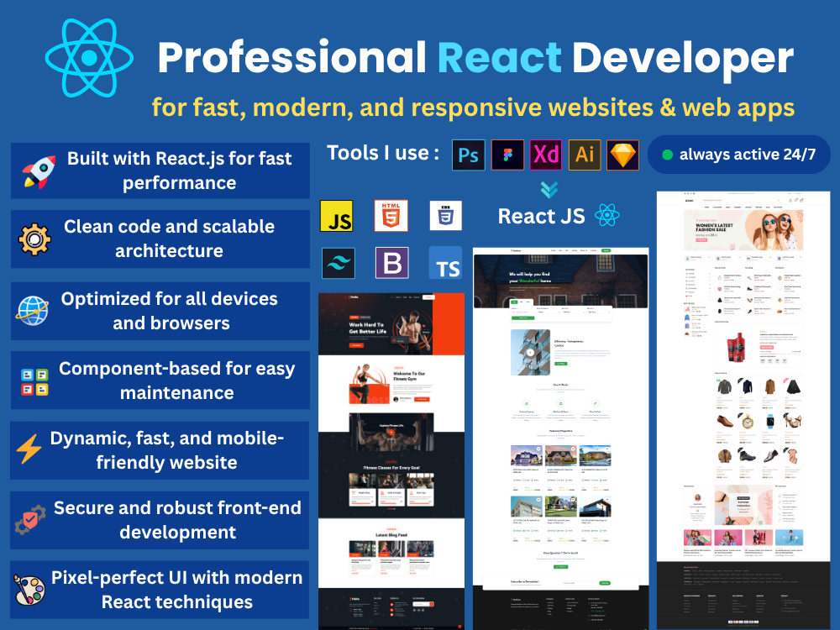Click the Adobe Xd icon
This screenshot has width=840, height=630.
[546, 155]
